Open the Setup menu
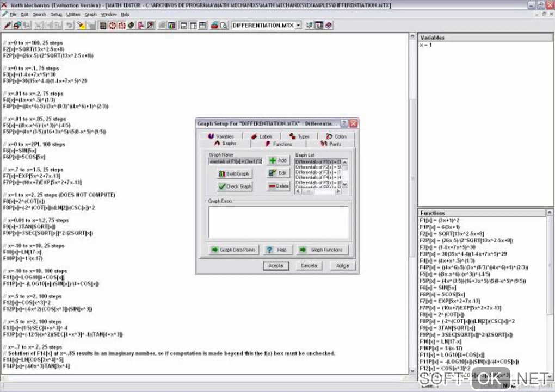 point(56,15)
